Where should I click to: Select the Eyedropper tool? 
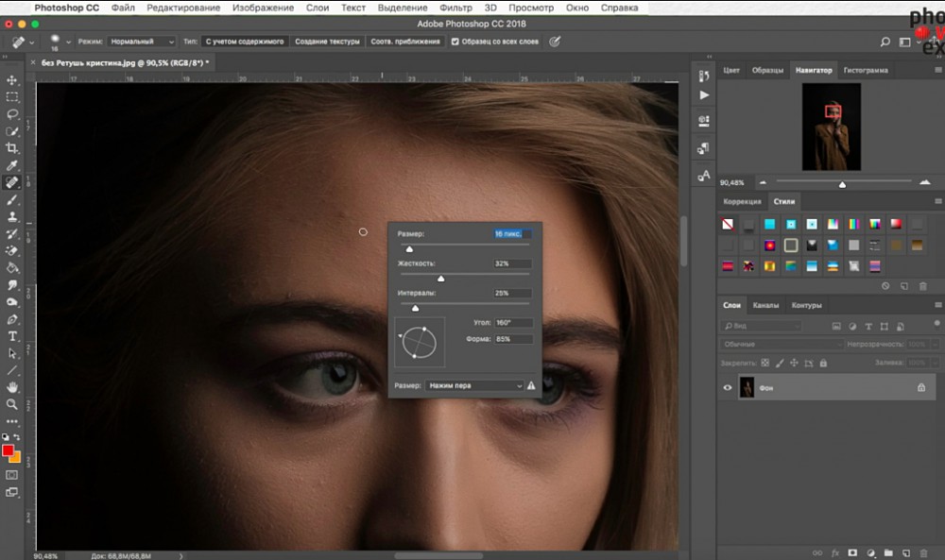coord(12,165)
